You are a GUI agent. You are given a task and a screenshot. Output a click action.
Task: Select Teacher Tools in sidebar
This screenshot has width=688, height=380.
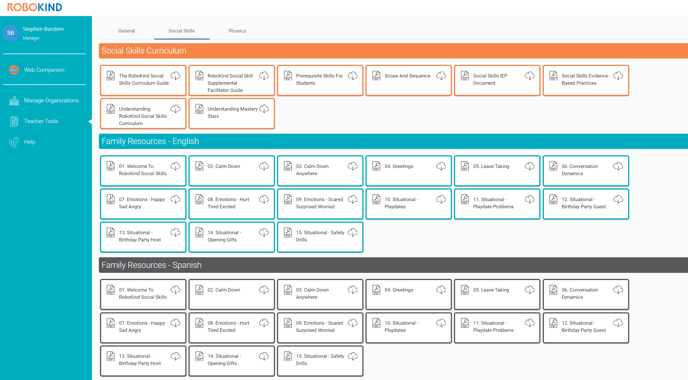coord(41,121)
